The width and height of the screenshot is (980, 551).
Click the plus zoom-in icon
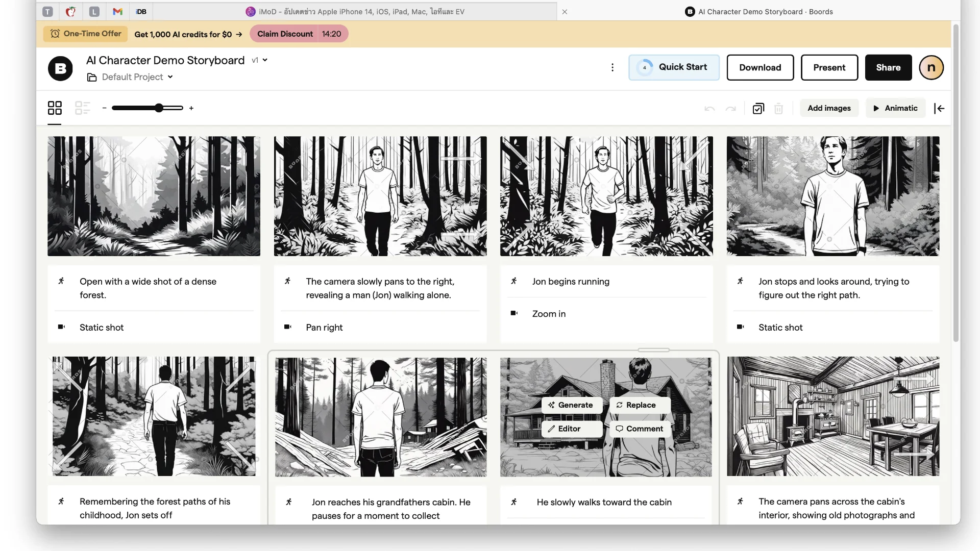(191, 108)
